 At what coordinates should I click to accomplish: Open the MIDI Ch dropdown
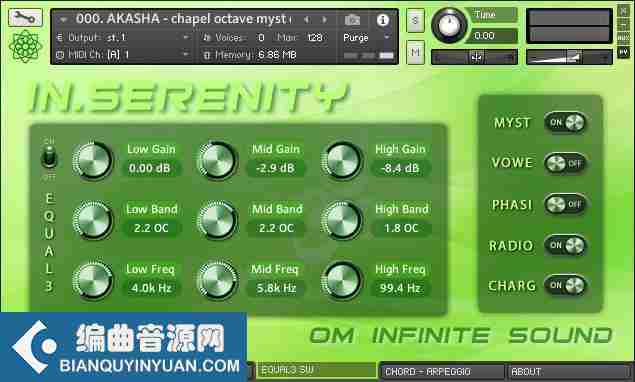(123, 54)
